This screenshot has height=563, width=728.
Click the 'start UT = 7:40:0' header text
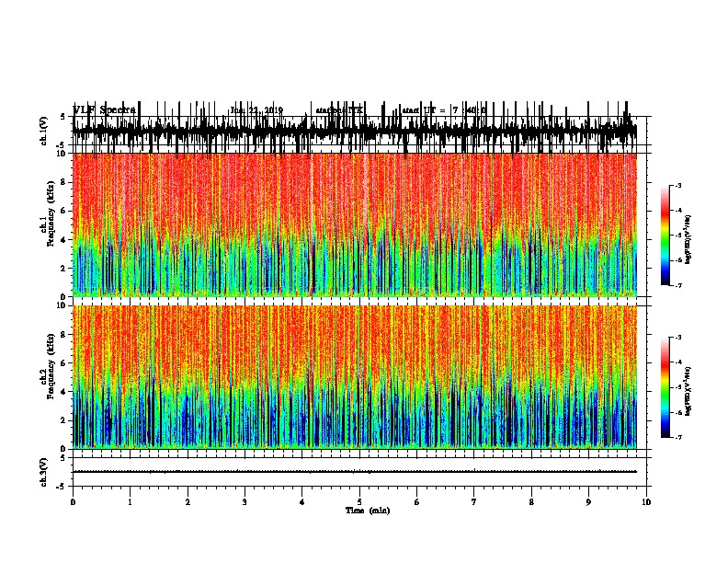coord(444,110)
